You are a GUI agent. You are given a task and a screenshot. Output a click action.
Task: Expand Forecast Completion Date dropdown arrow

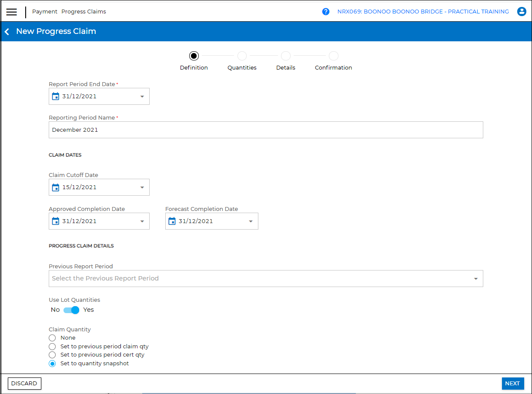(251, 221)
